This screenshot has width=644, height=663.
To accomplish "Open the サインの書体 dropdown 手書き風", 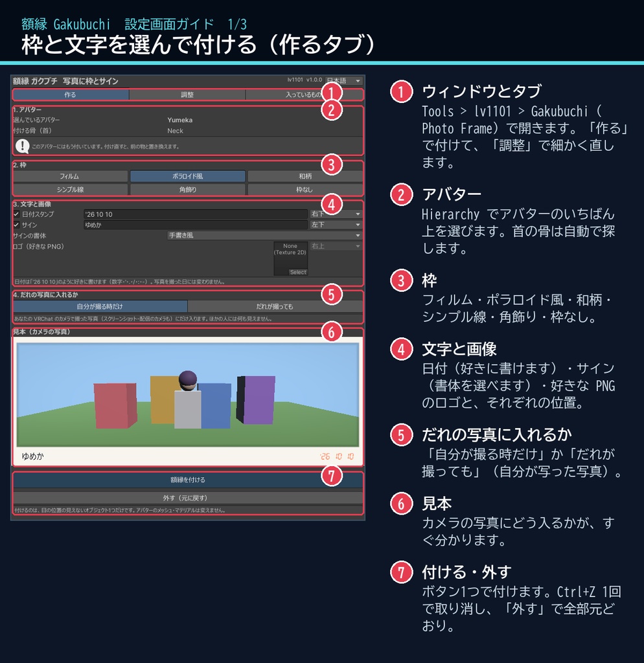I will point(265,236).
